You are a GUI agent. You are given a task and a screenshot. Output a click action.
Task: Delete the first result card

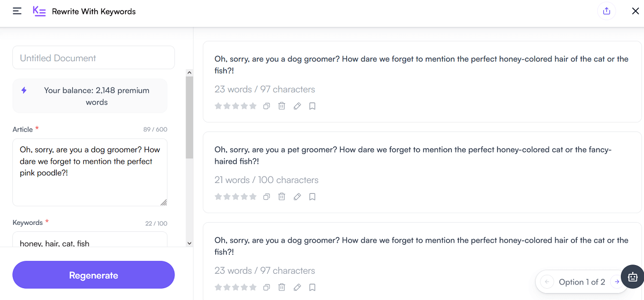click(x=282, y=106)
